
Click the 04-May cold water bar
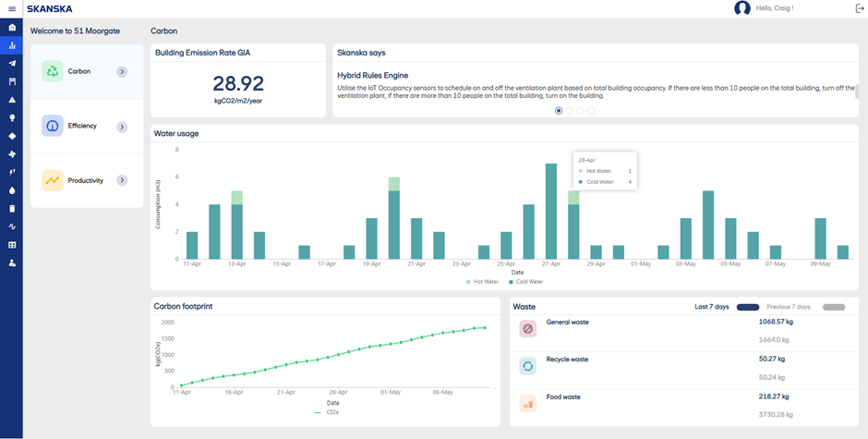coord(708,225)
